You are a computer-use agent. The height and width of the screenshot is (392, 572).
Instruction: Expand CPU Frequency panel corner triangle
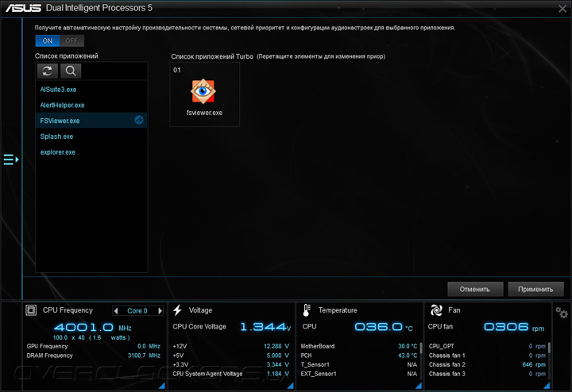pyautogui.click(x=162, y=386)
